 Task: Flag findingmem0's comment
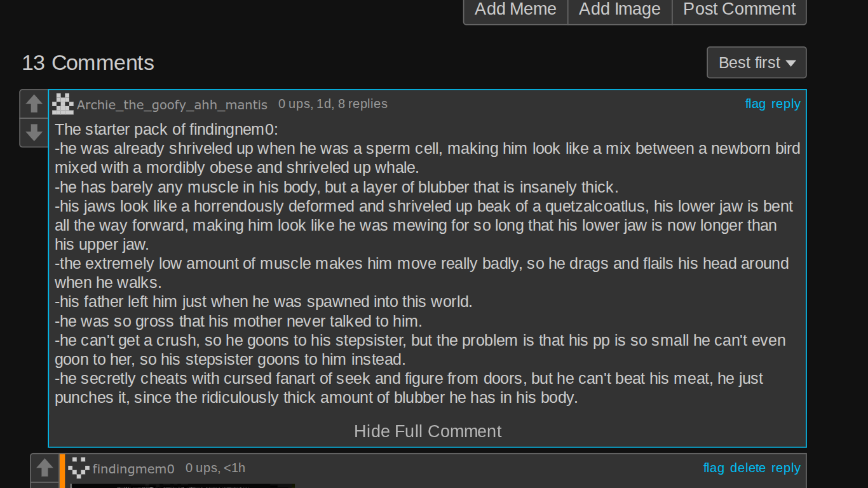[x=714, y=468]
